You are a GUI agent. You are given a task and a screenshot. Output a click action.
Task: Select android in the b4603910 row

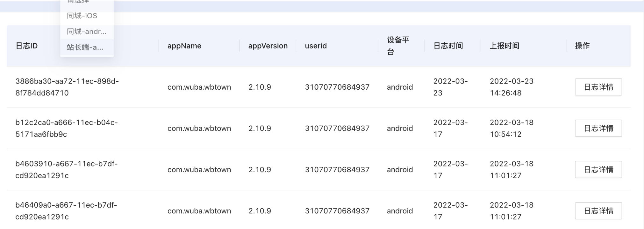400,170
